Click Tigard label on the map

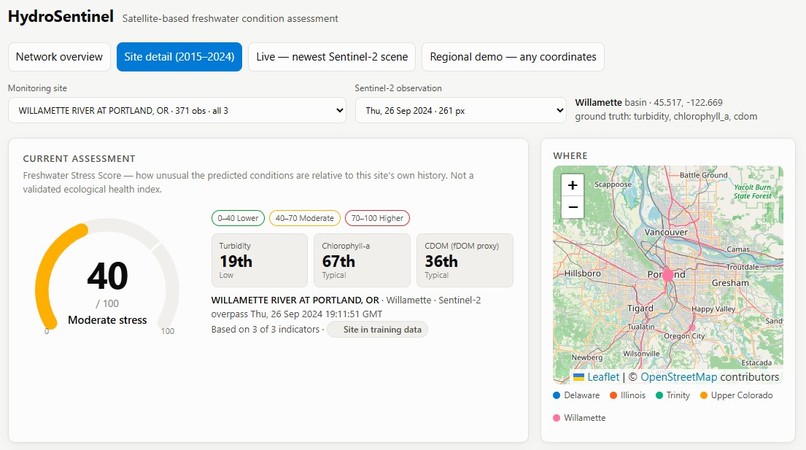(x=640, y=309)
